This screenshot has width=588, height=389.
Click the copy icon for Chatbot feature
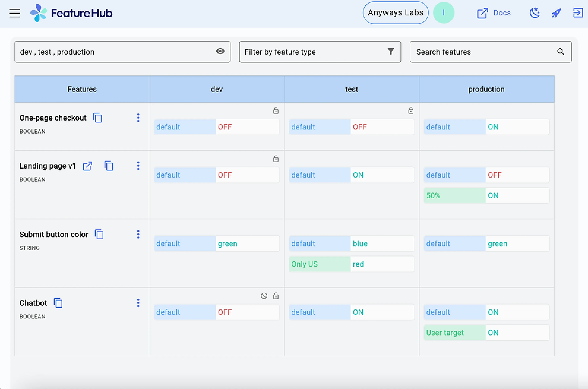[x=58, y=303]
